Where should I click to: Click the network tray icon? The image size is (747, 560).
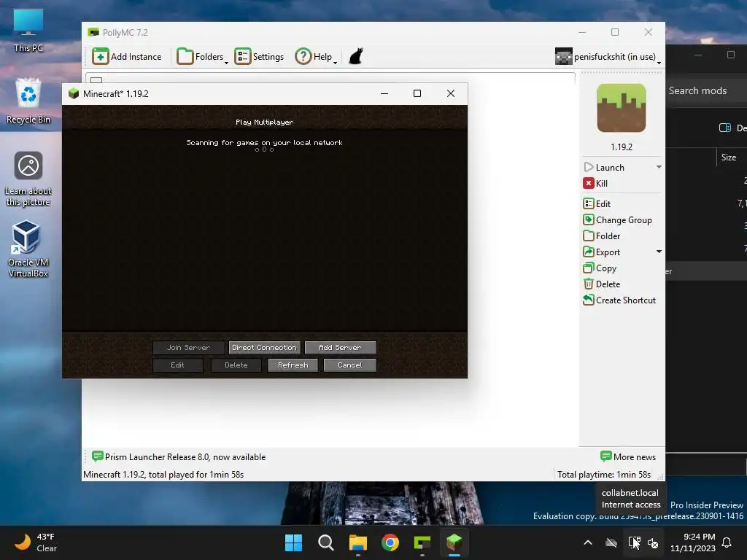[634, 542]
